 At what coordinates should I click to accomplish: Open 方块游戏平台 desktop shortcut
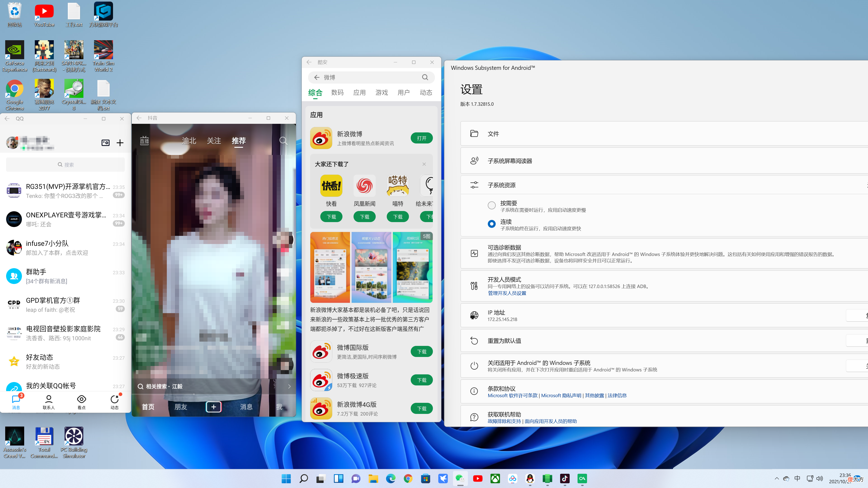pyautogui.click(x=104, y=15)
